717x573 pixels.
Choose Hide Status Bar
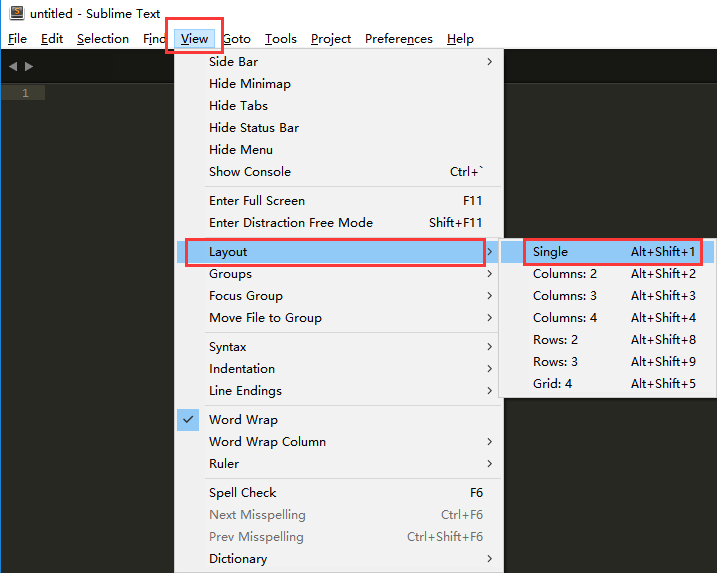click(339, 128)
